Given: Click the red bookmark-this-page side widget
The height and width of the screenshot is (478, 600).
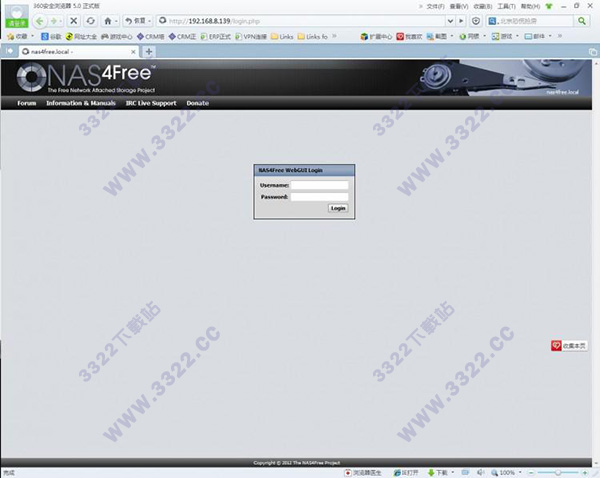Looking at the screenshot, I should [570, 345].
